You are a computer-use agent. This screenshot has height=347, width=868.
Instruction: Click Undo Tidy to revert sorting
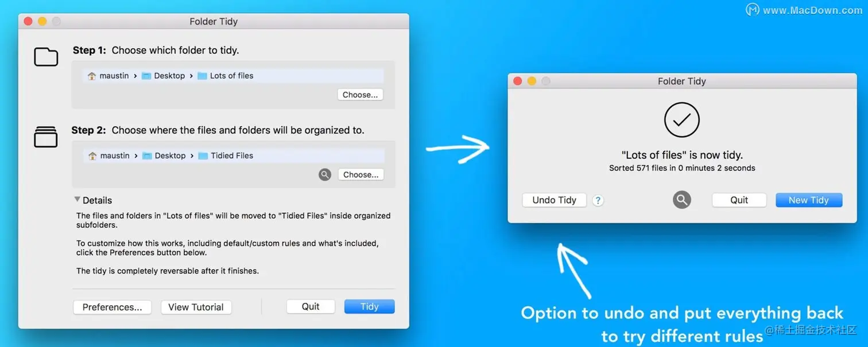tap(555, 200)
